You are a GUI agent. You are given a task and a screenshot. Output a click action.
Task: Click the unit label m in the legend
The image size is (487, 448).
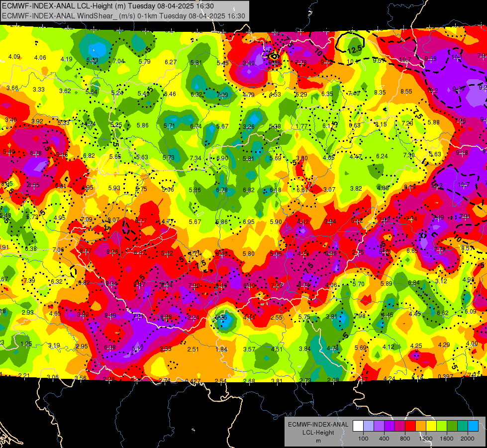pyautogui.click(x=318, y=441)
